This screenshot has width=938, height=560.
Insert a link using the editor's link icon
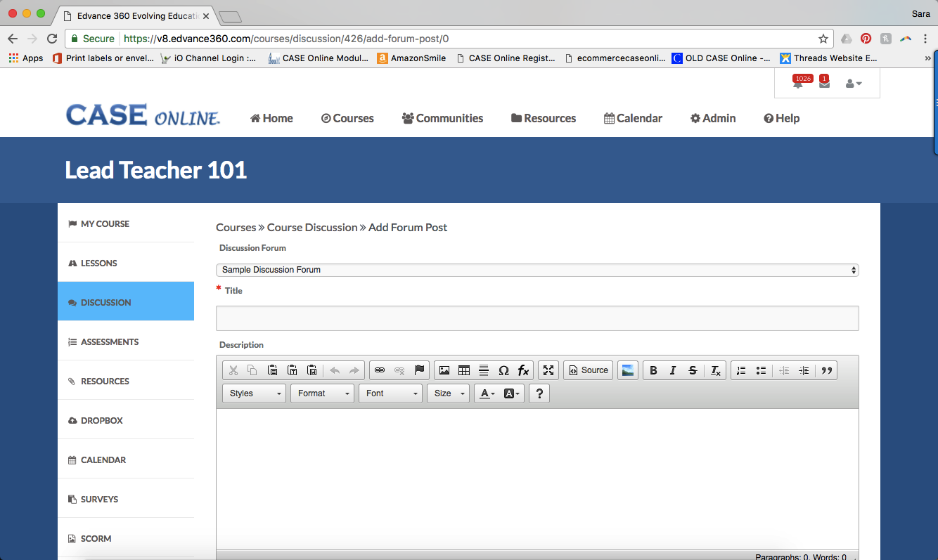pyautogui.click(x=380, y=370)
